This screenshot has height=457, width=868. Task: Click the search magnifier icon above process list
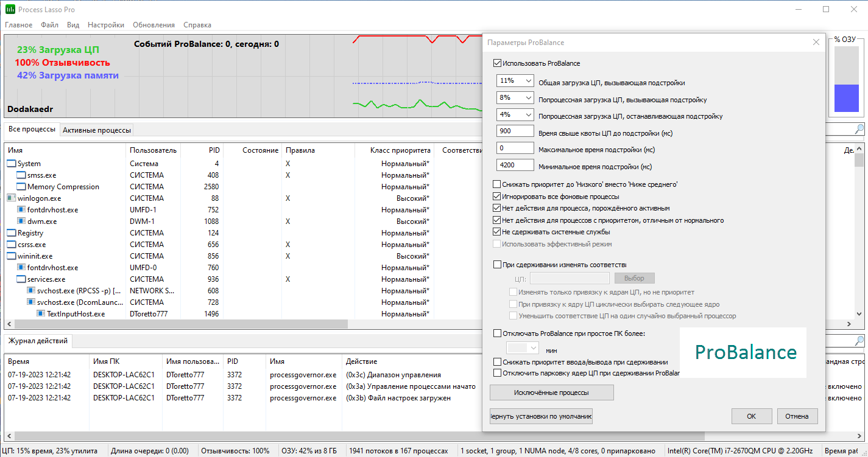(859, 129)
